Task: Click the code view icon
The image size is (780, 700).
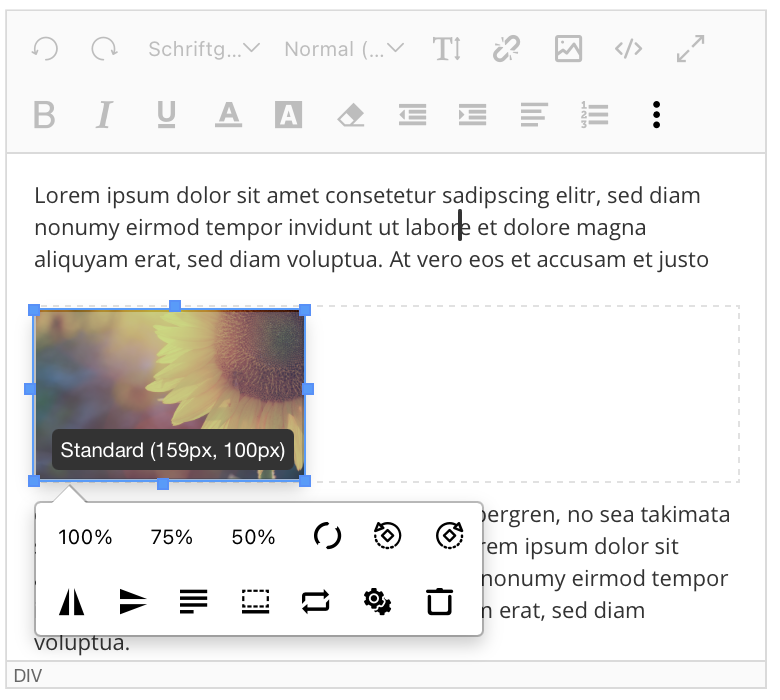Action: coord(628,49)
